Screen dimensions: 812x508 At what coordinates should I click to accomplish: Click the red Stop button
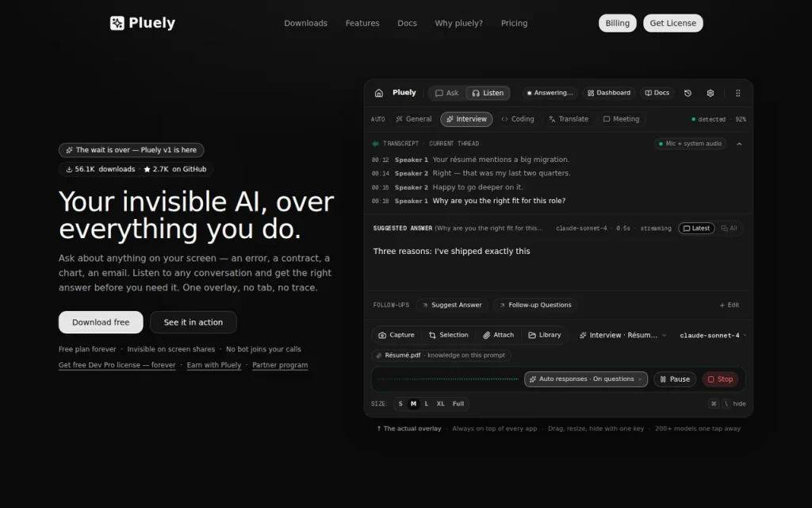[x=720, y=379]
